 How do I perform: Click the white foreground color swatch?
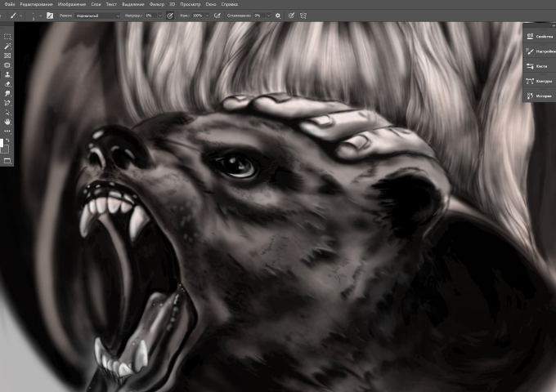click(2, 143)
